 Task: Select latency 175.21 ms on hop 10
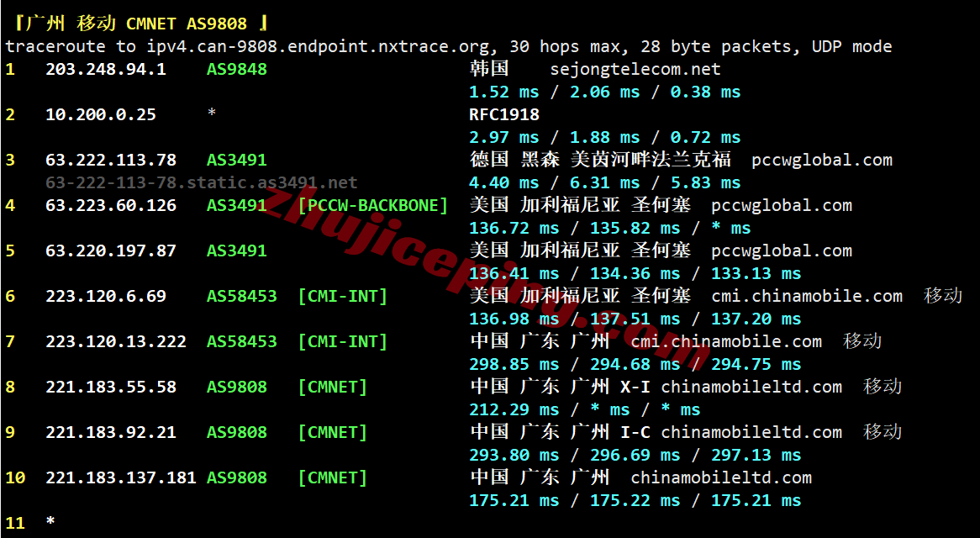pos(514,500)
